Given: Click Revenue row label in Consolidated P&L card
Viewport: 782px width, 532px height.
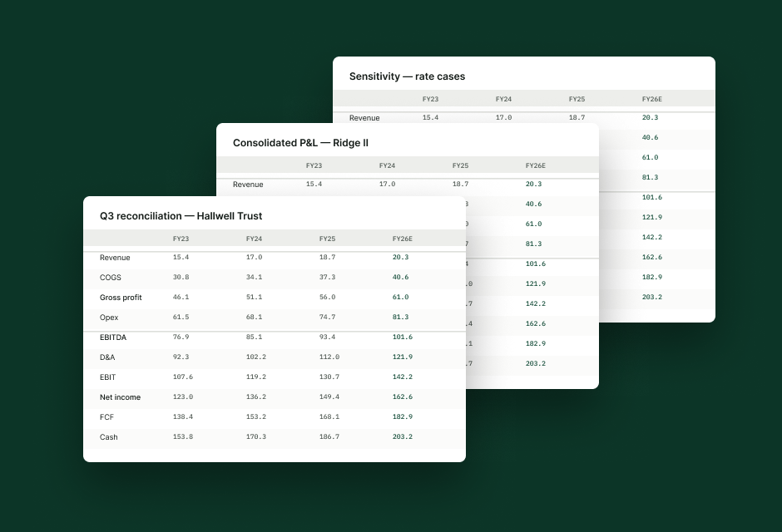Looking at the screenshot, I should [x=248, y=185].
